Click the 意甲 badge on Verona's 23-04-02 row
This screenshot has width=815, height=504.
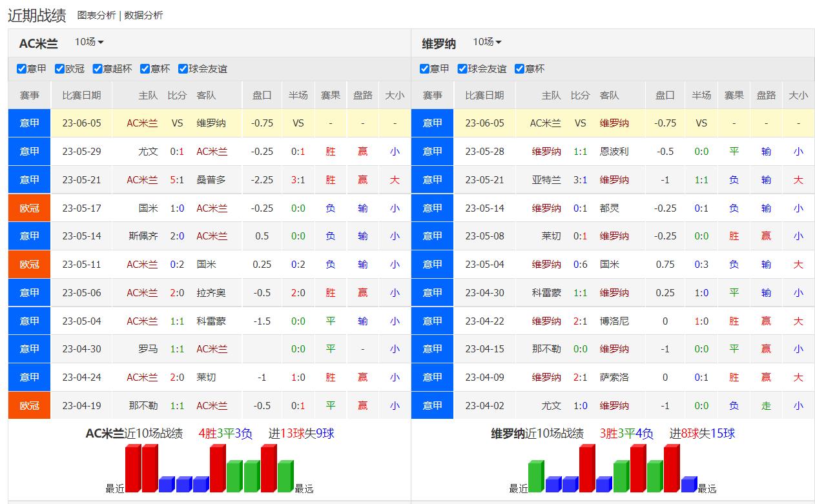point(432,405)
